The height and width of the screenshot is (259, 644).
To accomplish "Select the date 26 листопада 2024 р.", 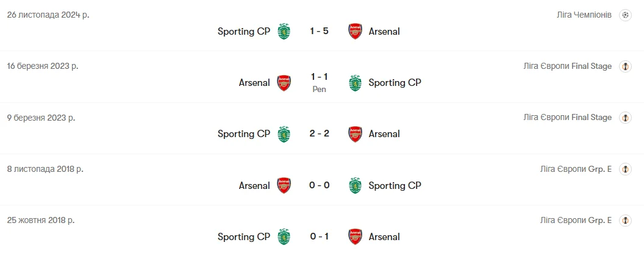I will coord(48,15).
